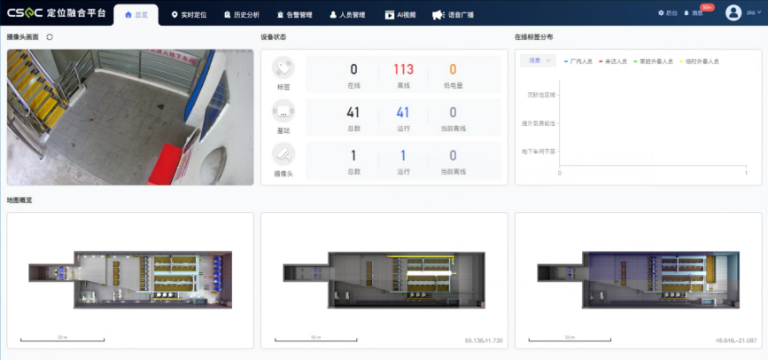The height and width of the screenshot is (360, 768).
Task: Toggle the 厂内人员 legend series
Action: point(578,62)
